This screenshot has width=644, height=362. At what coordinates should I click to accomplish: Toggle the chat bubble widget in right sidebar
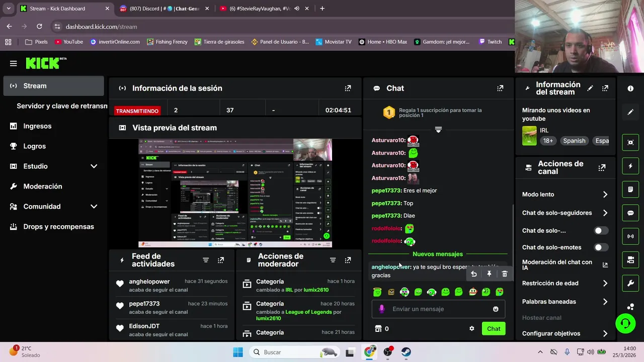(630, 213)
